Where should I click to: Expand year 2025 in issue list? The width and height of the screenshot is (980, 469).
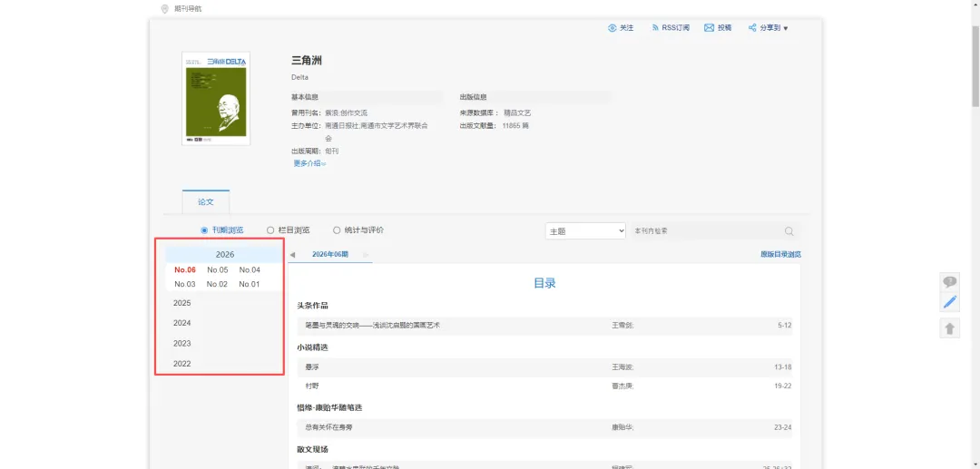(x=181, y=303)
